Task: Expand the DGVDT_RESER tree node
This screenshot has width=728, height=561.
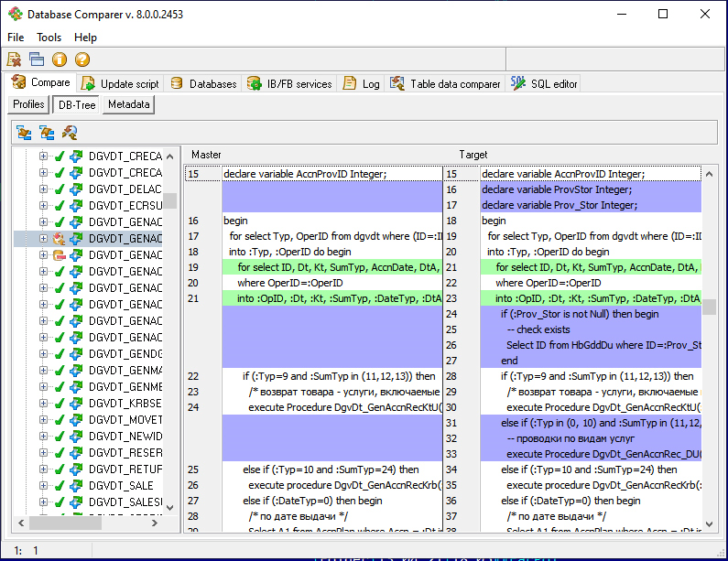Action: pos(43,452)
